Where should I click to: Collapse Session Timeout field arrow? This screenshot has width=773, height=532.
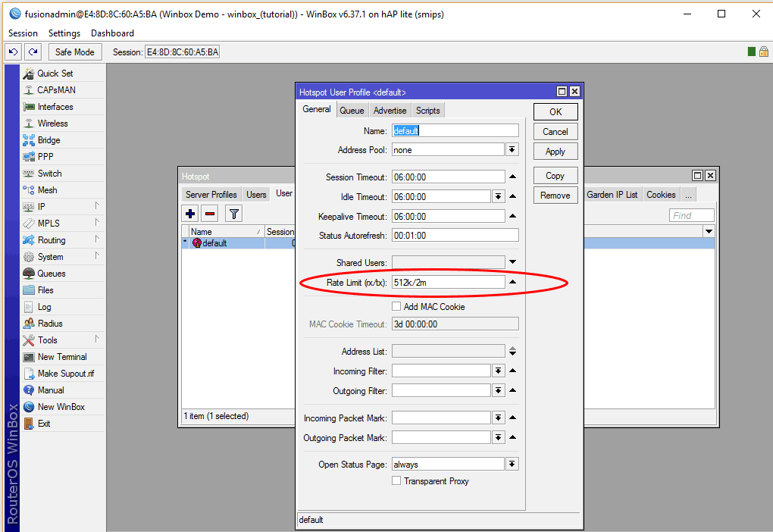point(513,177)
